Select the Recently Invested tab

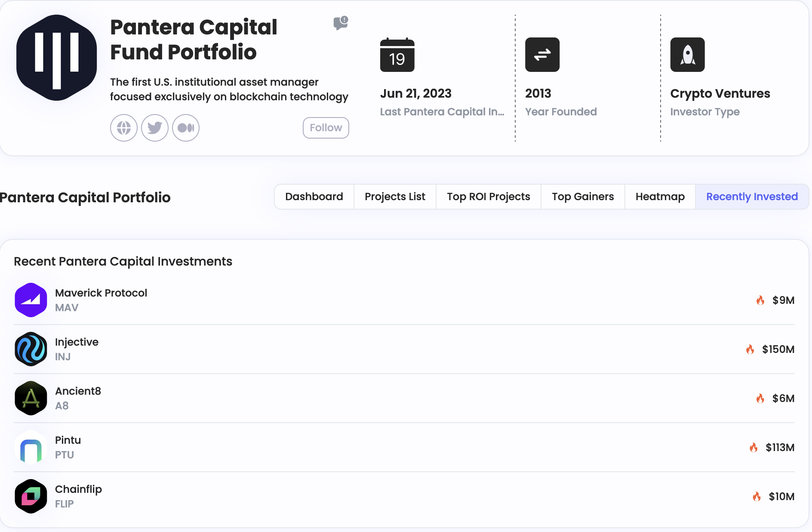[752, 197]
